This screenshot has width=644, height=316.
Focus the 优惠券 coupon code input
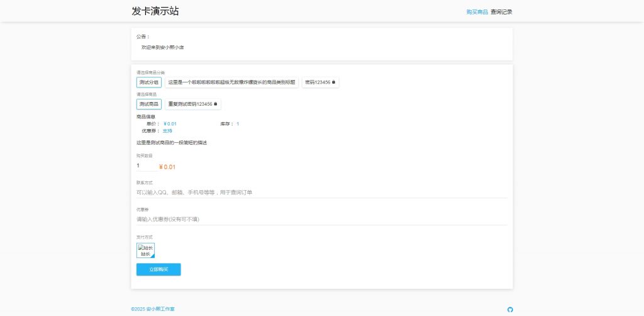[x=321, y=220]
